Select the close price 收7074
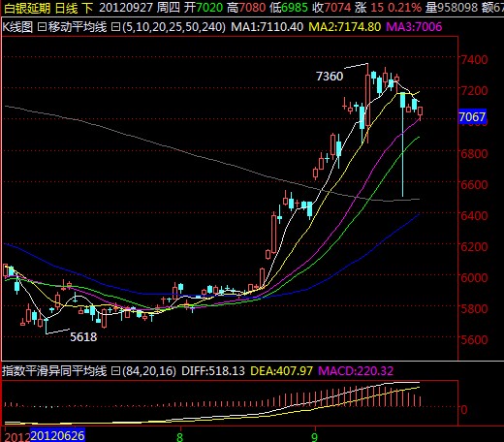This screenshot has width=504, height=442. point(331,8)
